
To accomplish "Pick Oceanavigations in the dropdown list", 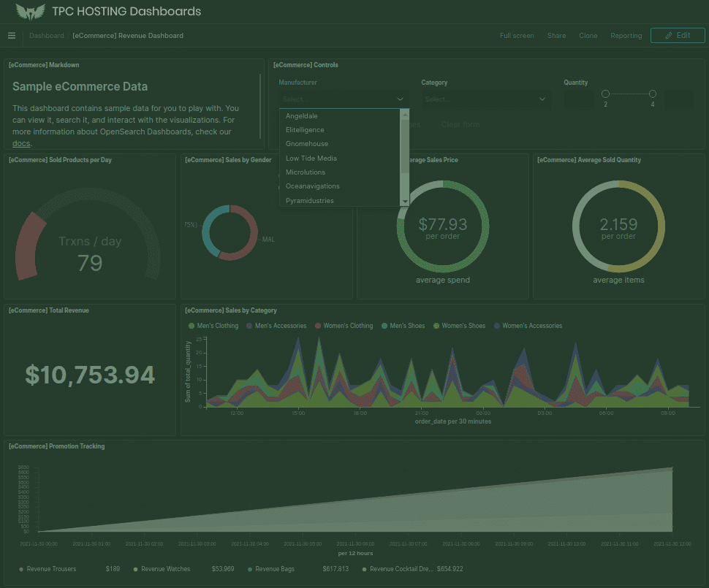I will click(x=313, y=186).
